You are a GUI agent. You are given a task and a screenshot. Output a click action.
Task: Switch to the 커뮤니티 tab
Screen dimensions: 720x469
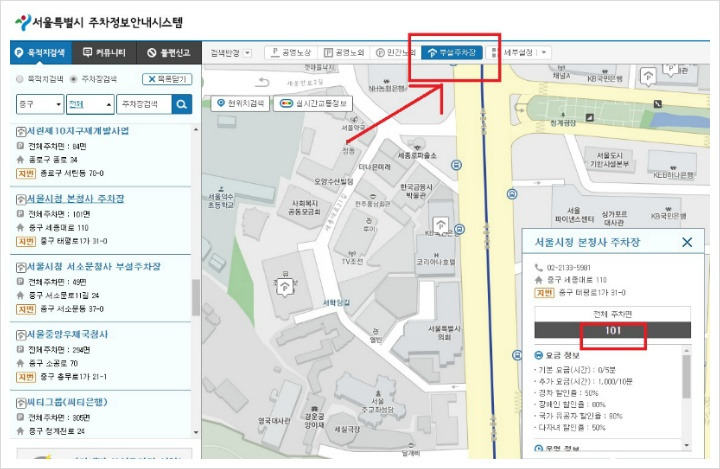tap(104, 52)
